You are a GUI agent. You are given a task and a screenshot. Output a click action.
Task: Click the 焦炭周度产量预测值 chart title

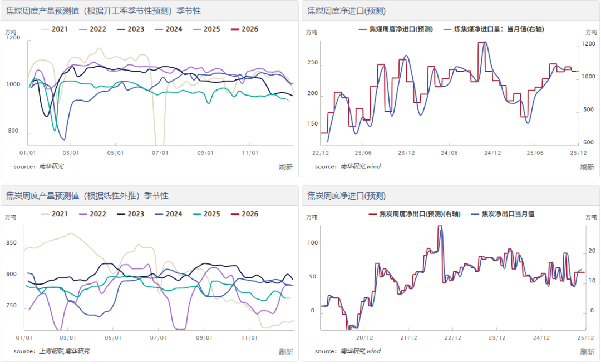[x=87, y=196]
